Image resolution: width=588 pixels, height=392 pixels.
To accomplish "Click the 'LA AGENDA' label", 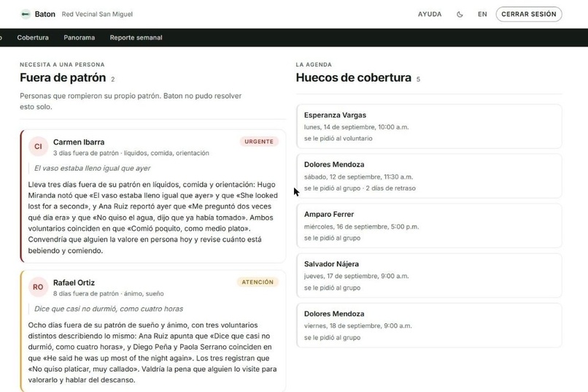I will [x=314, y=64].
